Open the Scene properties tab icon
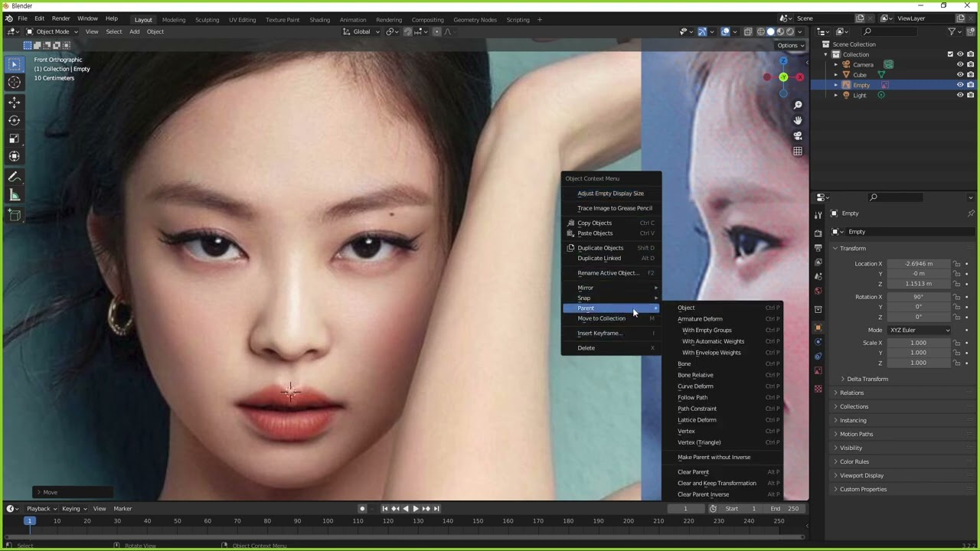The image size is (980, 551). [818, 276]
